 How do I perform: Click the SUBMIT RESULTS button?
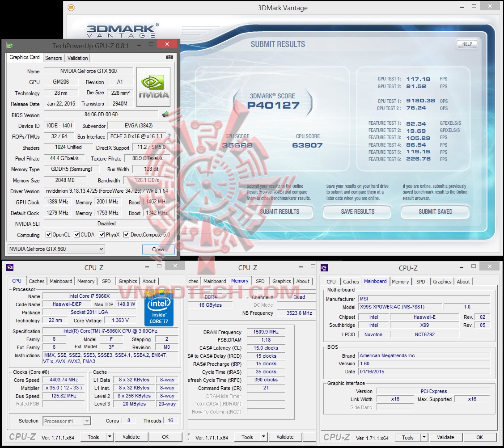pos(280,211)
